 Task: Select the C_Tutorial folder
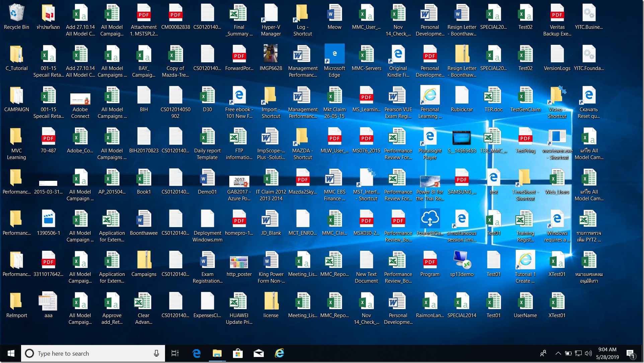point(16,58)
